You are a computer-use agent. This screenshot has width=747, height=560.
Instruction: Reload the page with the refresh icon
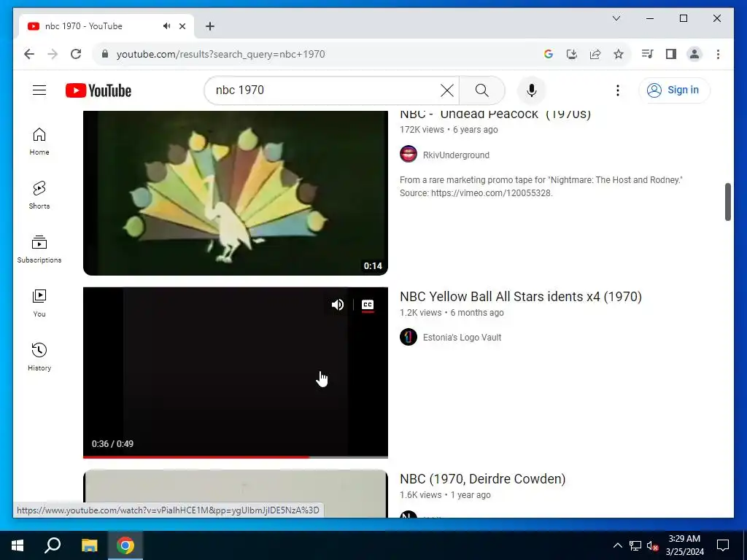click(76, 54)
